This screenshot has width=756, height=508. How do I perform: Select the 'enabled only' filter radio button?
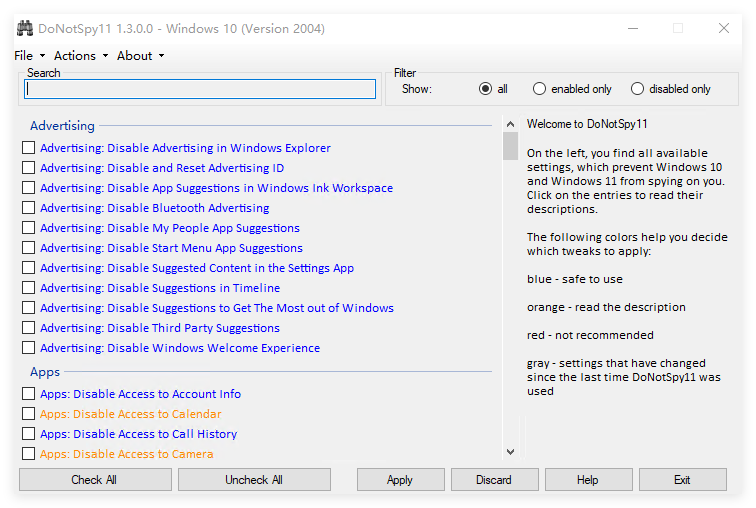click(x=539, y=89)
